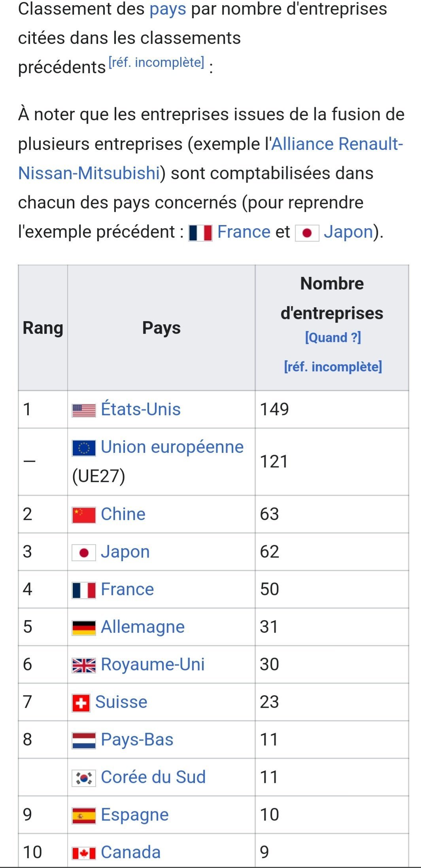This screenshot has width=421, height=868.
Task: Follow the "Union européenne" link
Action: point(172,447)
